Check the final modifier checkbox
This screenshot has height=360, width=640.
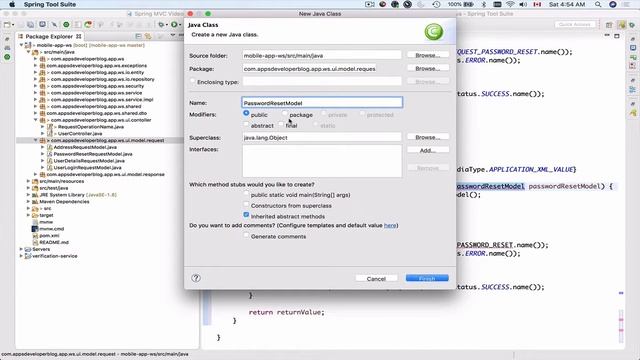(x=281, y=124)
